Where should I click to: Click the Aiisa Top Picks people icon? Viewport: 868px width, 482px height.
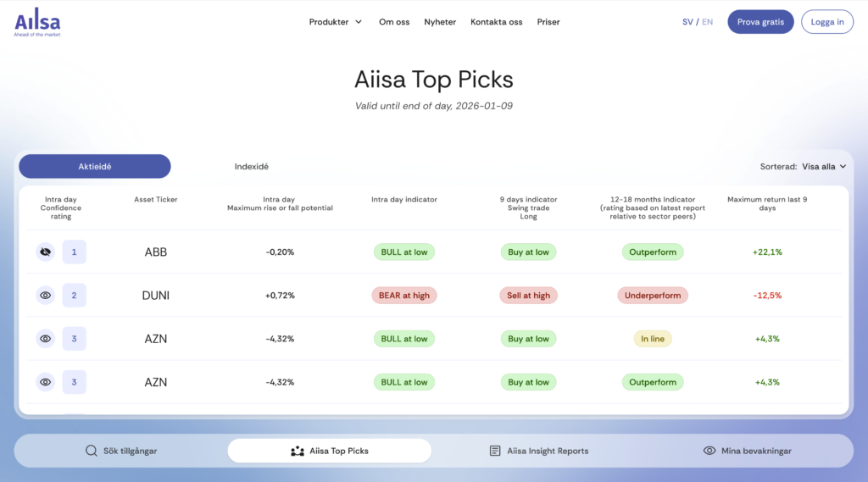297,451
